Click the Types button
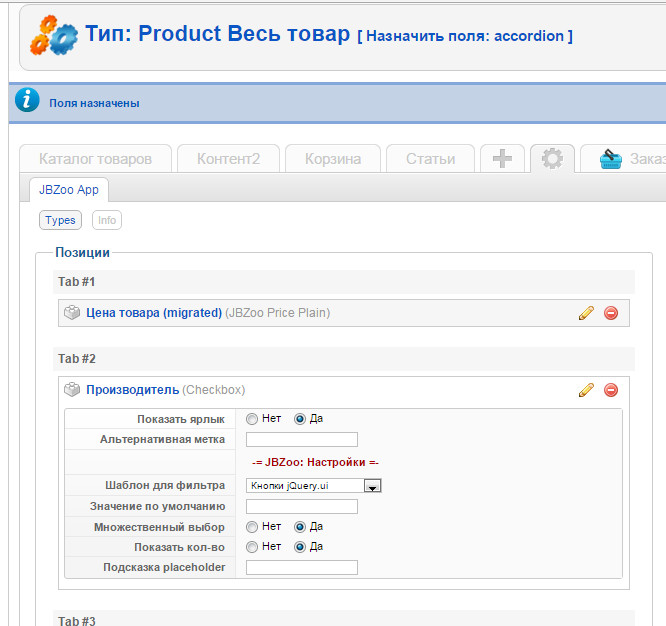Image resolution: width=666 pixels, height=626 pixels. click(x=60, y=220)
